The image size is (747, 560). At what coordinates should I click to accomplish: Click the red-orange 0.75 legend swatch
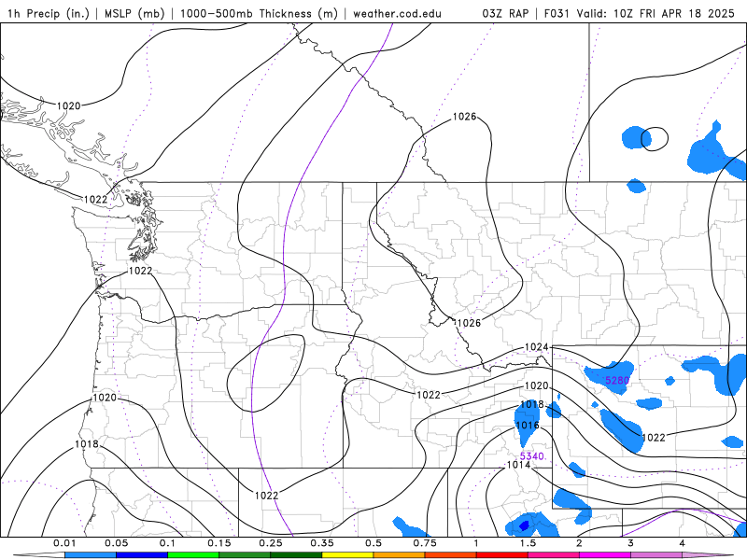451,555
